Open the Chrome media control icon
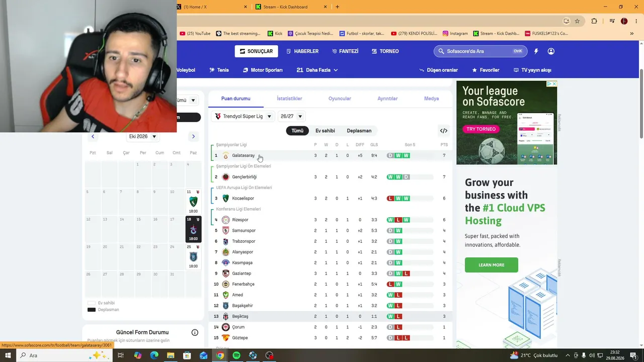The image size is (644, 362). (612, 21)
